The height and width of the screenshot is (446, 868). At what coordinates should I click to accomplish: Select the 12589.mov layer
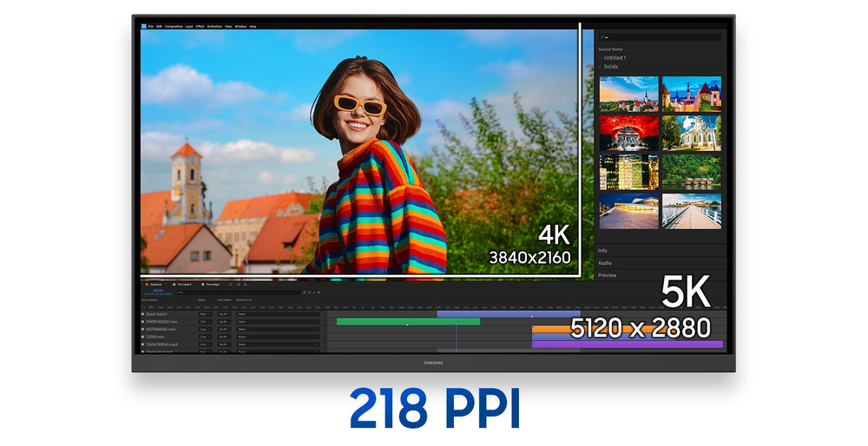[x=155, y=337]
